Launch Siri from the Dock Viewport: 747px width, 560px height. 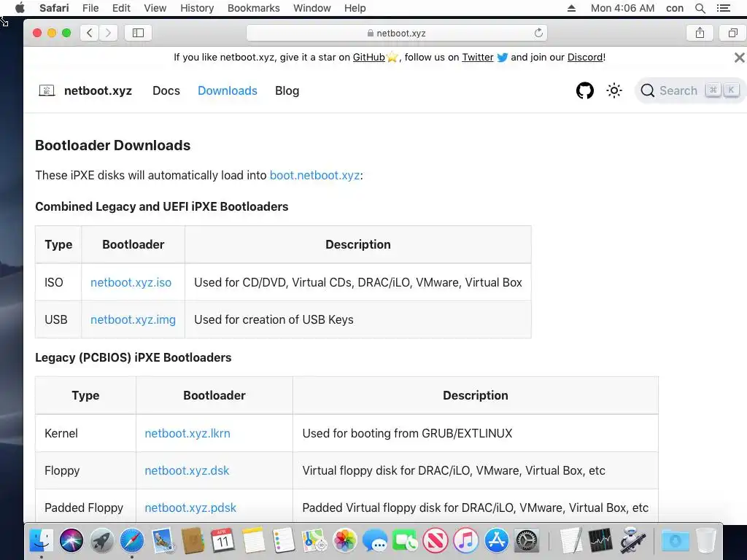71,540
